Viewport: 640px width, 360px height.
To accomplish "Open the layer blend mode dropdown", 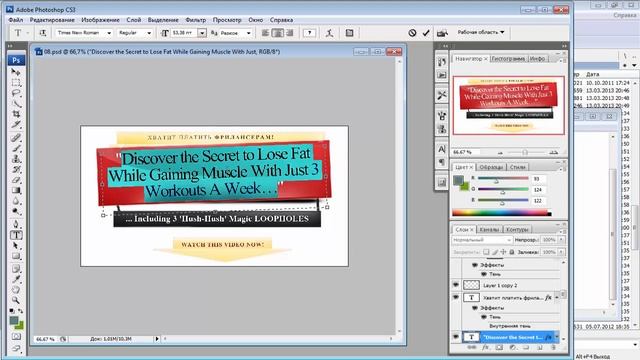I will (482, 240).
